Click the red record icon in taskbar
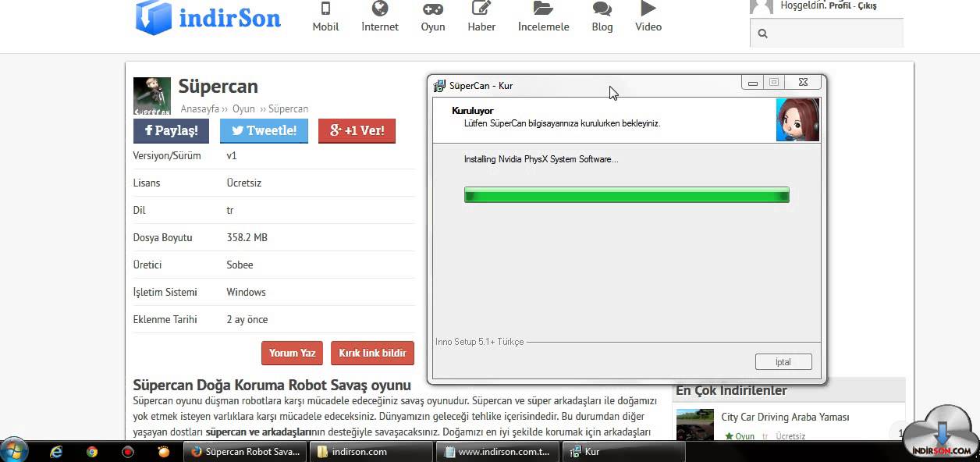 [x=128, y=451]
